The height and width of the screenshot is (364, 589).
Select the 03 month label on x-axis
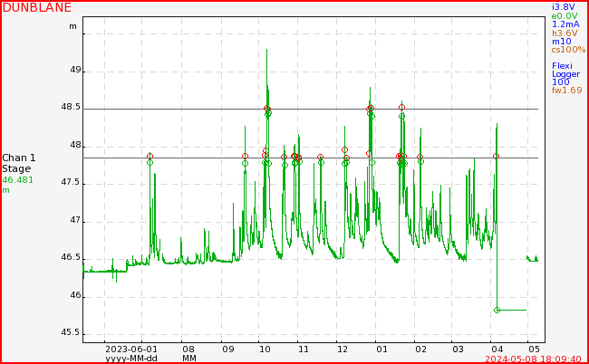tap(458, 349)
